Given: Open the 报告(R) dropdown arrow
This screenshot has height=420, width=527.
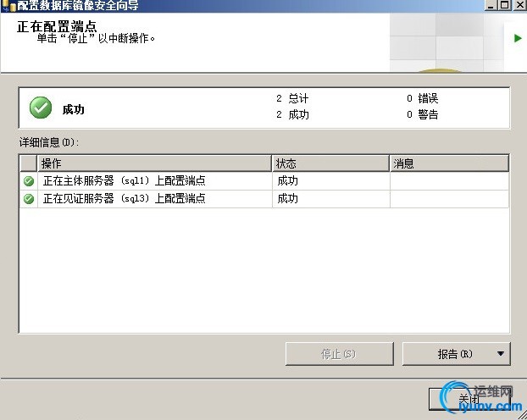Looking at the screenshot, I should (501, 353).
